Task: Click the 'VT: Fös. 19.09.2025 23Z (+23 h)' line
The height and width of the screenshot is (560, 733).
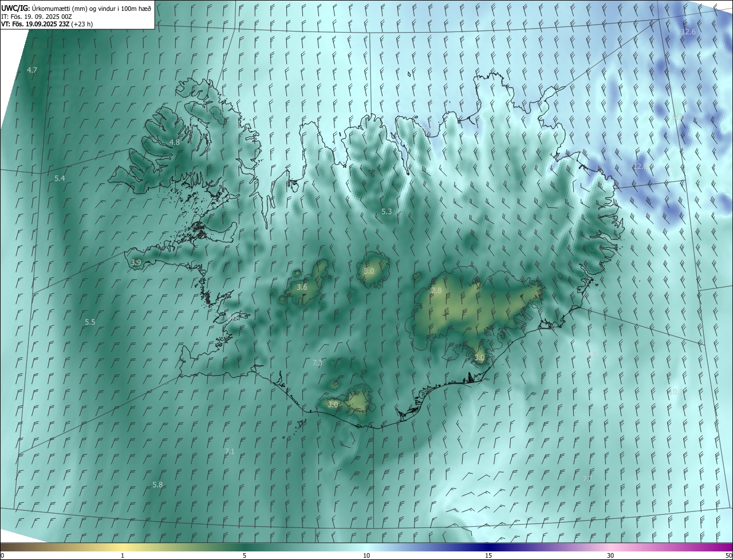Action: tap(47, 24)
